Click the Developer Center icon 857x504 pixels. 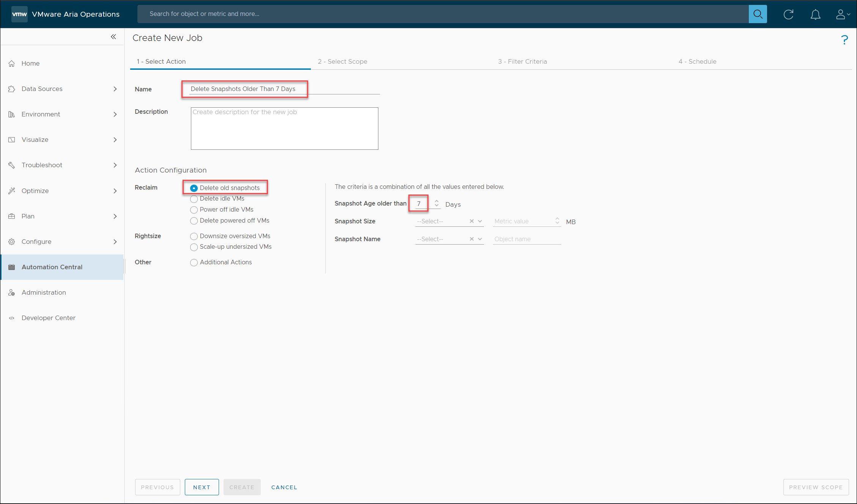pos(12,318)
